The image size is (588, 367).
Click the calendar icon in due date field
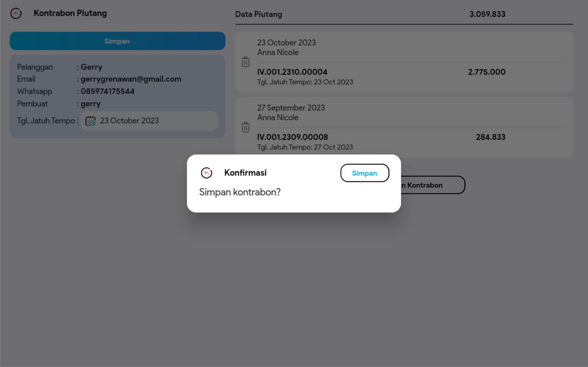[90, 121]
